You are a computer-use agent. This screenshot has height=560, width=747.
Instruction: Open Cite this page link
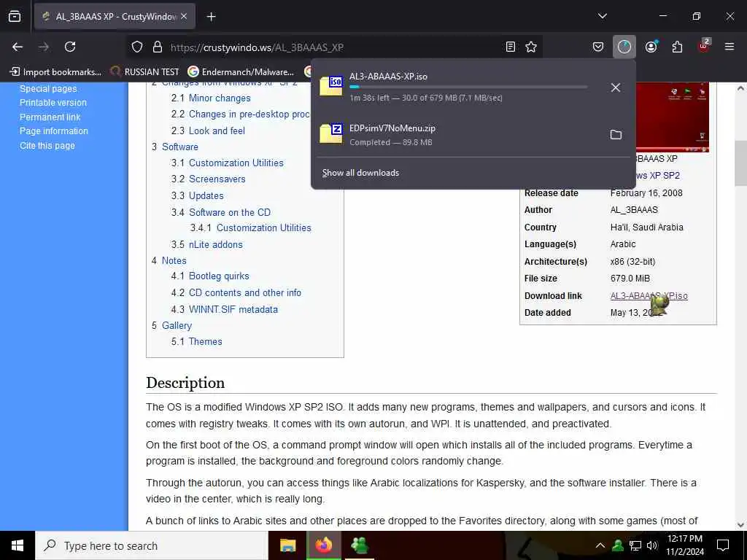pos(47,146)
